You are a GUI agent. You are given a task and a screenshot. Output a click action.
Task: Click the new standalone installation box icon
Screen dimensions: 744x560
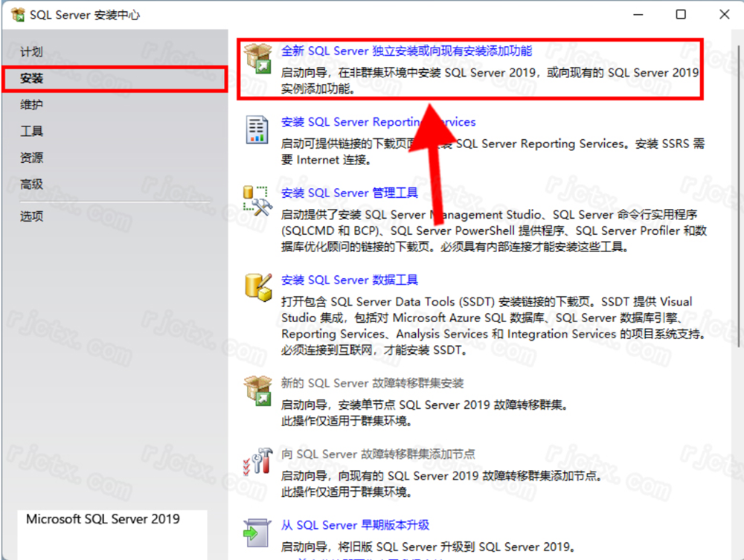[258, 59]
